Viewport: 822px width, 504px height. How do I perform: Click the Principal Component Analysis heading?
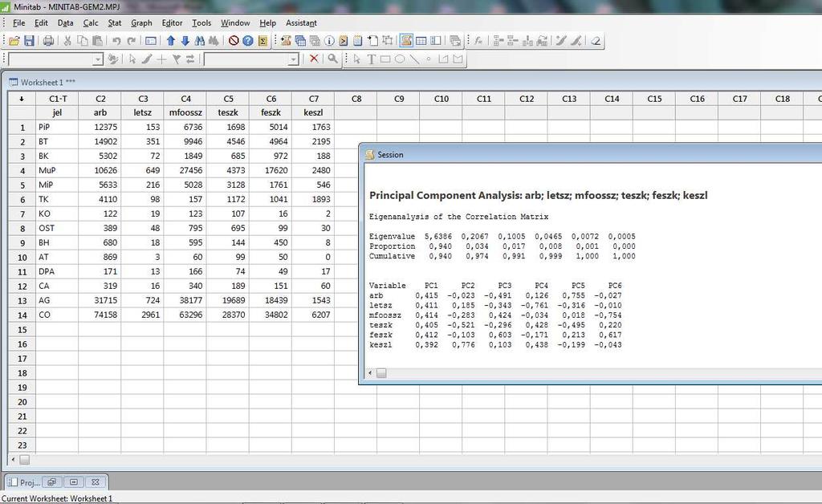pyautogui.click(x=539, y=195)
